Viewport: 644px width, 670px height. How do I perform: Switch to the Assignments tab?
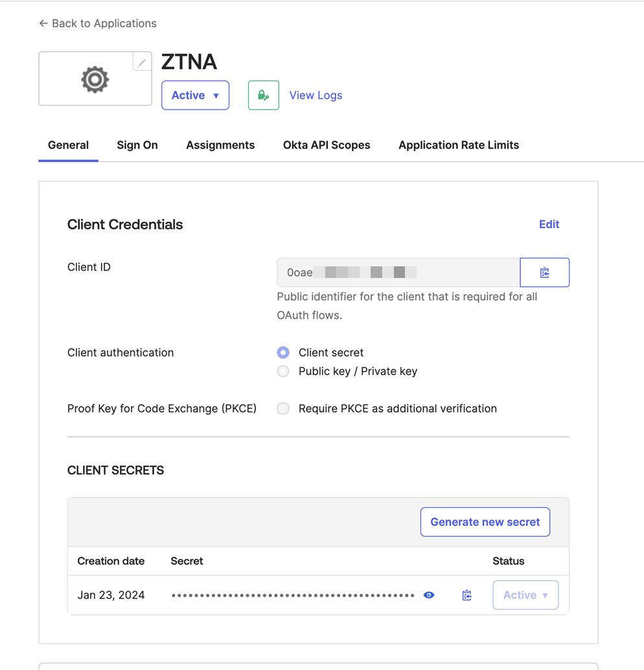click(x=220, y=145)
